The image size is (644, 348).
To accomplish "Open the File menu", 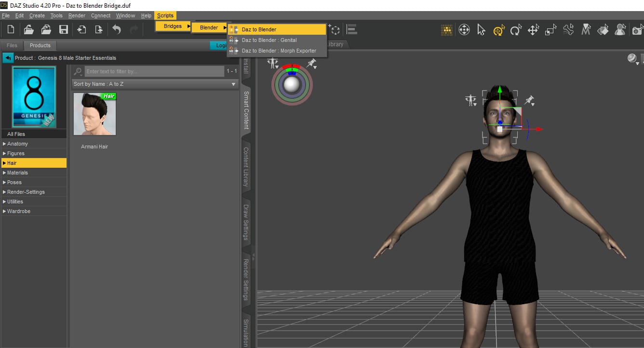I will tap(6, 15).
